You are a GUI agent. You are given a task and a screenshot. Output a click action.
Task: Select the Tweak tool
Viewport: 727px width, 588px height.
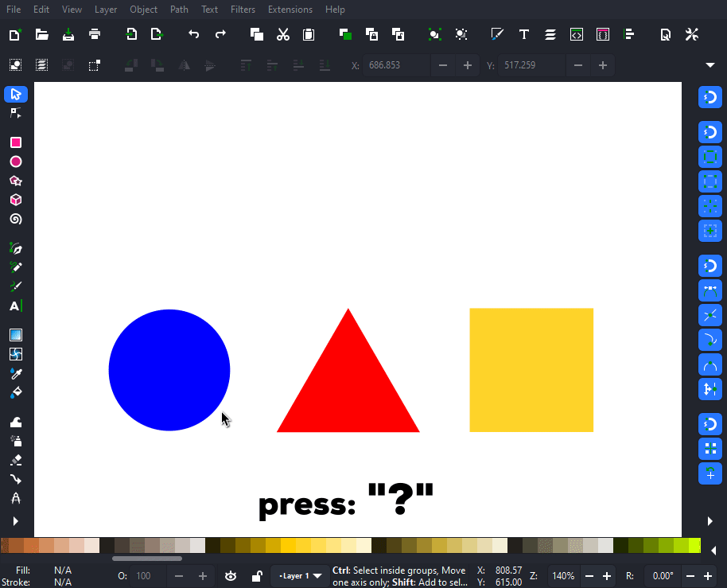16,422
